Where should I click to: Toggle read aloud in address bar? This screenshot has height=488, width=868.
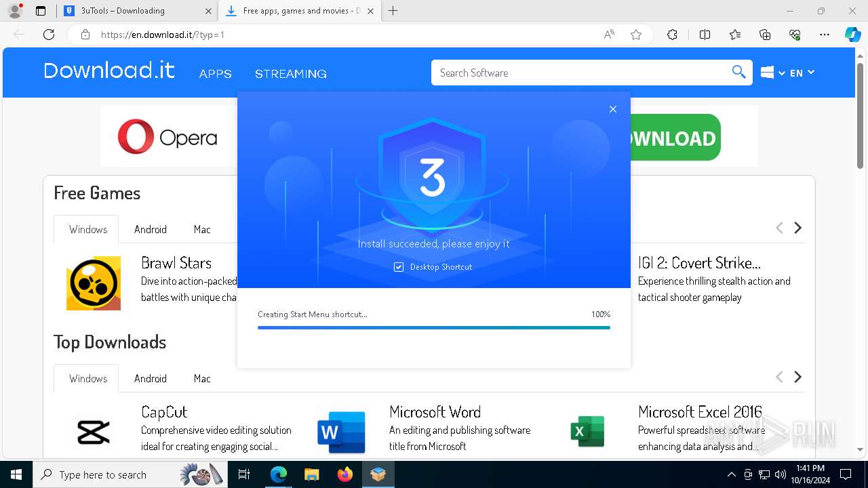point(609,35)
